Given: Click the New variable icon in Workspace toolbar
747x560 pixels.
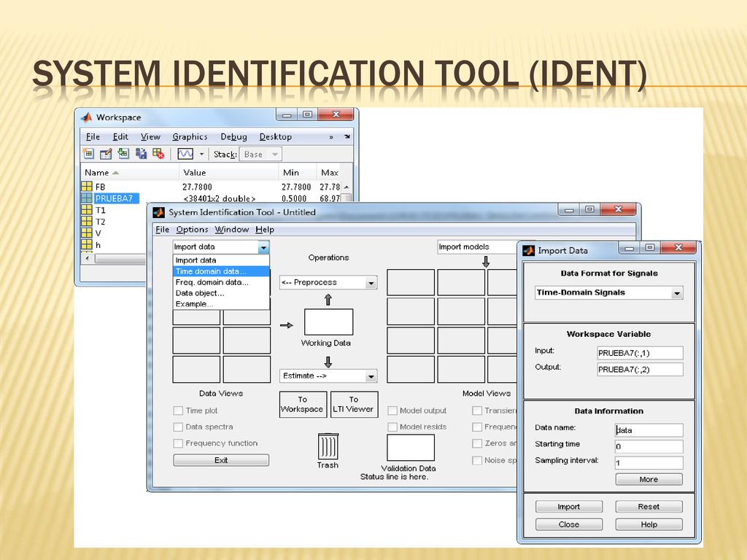Looking at the screenshot, I should click(x=88, y=153).
